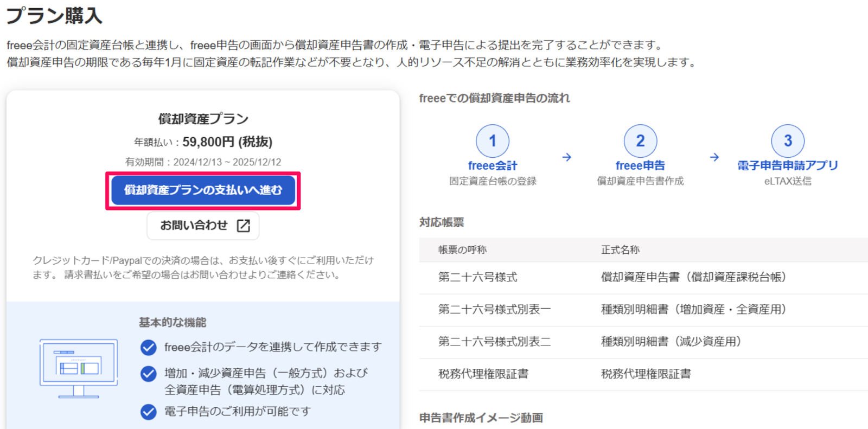Select 税務代理権限証書 in 帳票の呼称 column
The width and height of the screenshot is (868, 429).
click(x=483, y=374)
